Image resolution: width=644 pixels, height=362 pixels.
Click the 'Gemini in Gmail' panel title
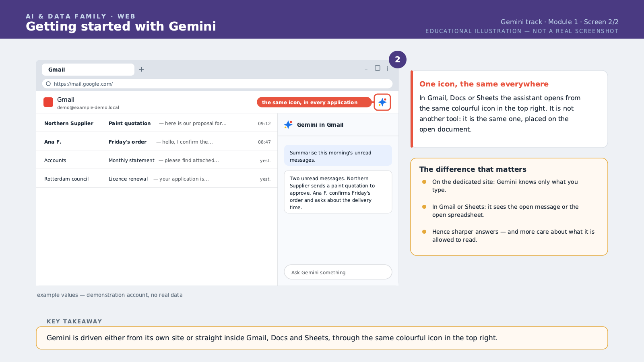click(x=320, y=125)
